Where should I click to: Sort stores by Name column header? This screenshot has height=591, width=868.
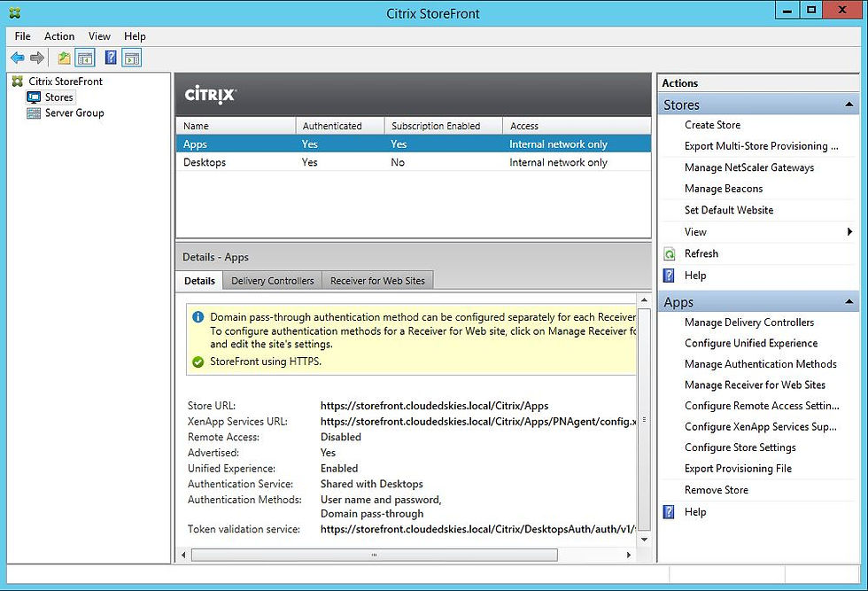[236, 126]
